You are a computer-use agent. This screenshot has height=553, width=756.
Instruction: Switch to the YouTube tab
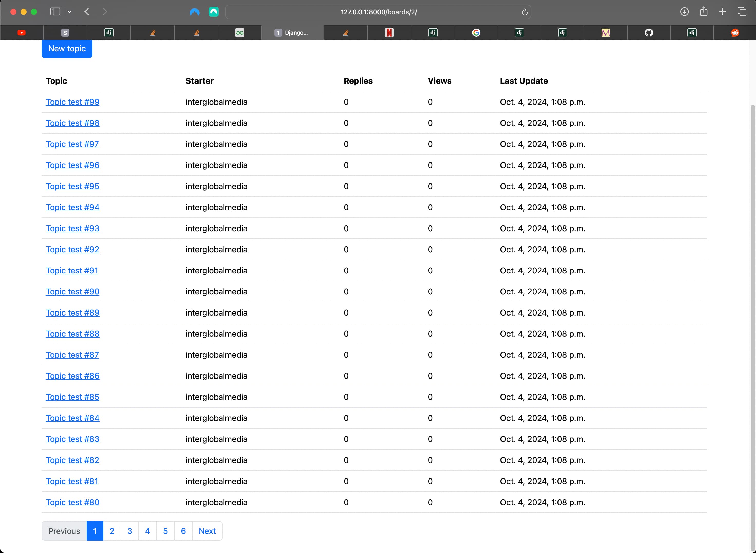click(22, 32)
